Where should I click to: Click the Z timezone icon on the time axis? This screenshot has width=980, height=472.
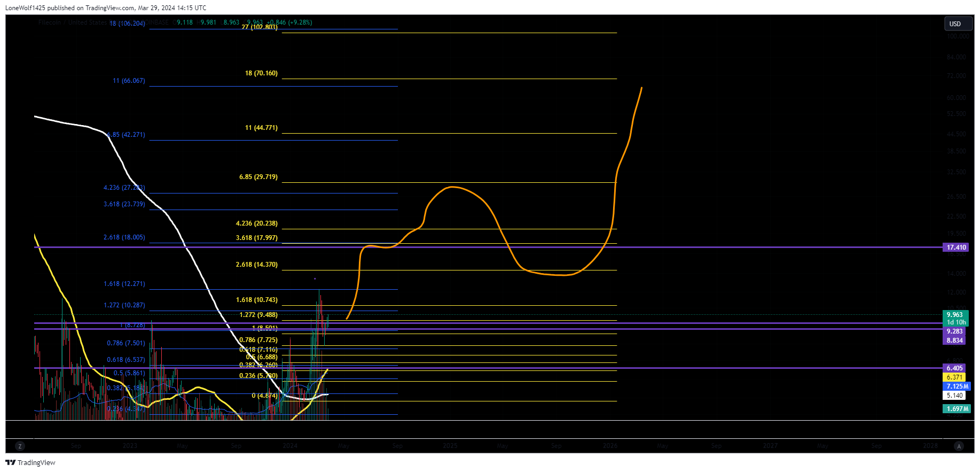pos(20,446)
